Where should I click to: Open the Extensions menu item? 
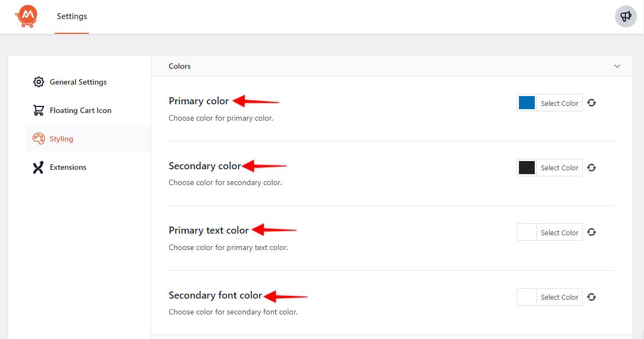(x=68, y=167)
